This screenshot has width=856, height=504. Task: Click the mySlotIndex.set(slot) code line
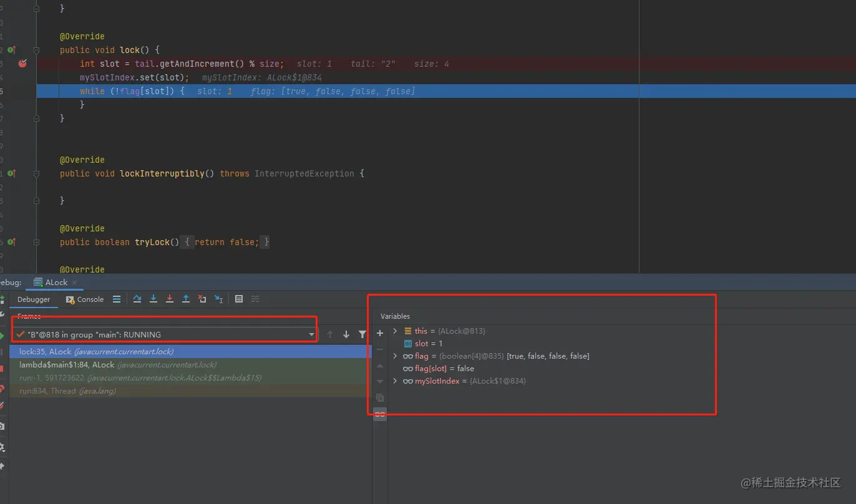click(x=134, y=77)
